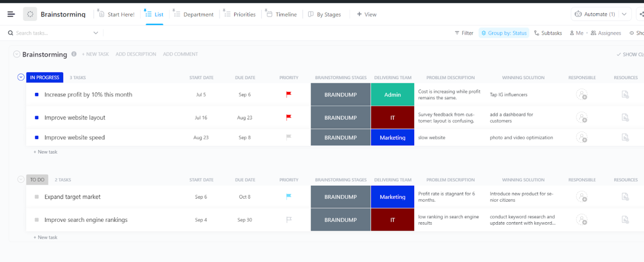Add a resource to Increase profit by 10%
Image resolution: width=644 pixels, height=262 pixels.
tap(625, 94)
